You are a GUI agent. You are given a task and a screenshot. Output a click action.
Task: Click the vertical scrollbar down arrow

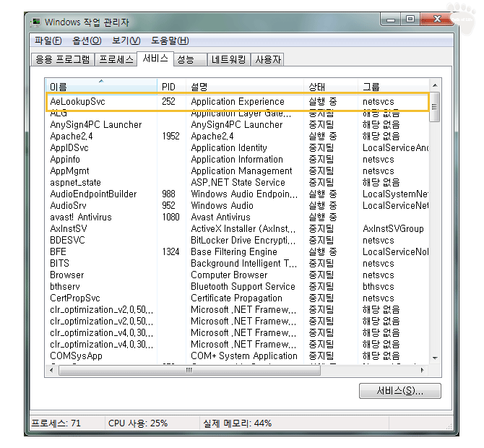(435, 358)
